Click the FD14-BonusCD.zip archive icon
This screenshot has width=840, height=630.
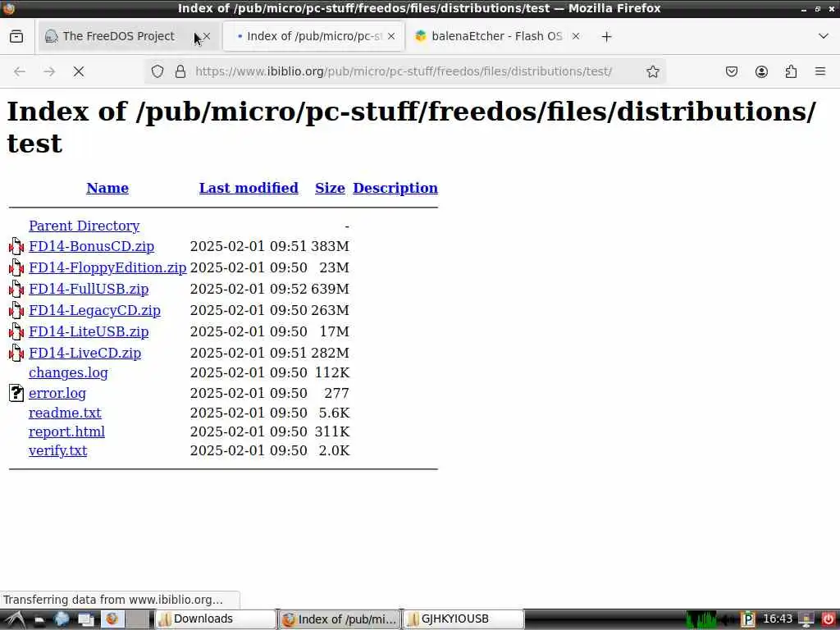[16, 246]
